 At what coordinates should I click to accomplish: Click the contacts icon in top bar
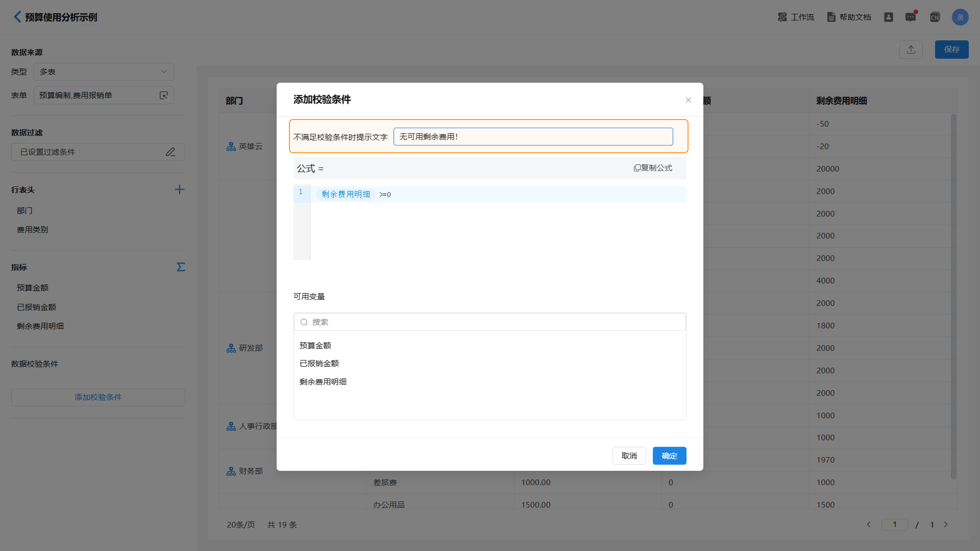point(888,17)
